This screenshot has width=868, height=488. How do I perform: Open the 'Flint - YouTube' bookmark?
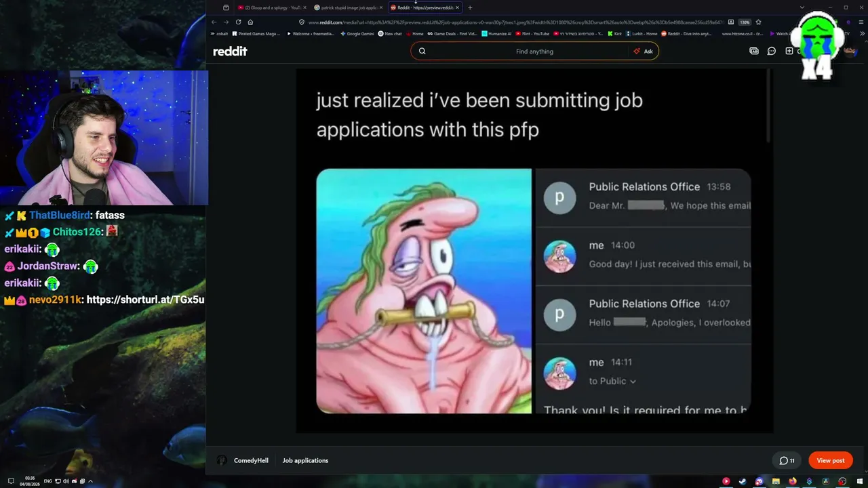pyautogui.click(x=532, y=34)
